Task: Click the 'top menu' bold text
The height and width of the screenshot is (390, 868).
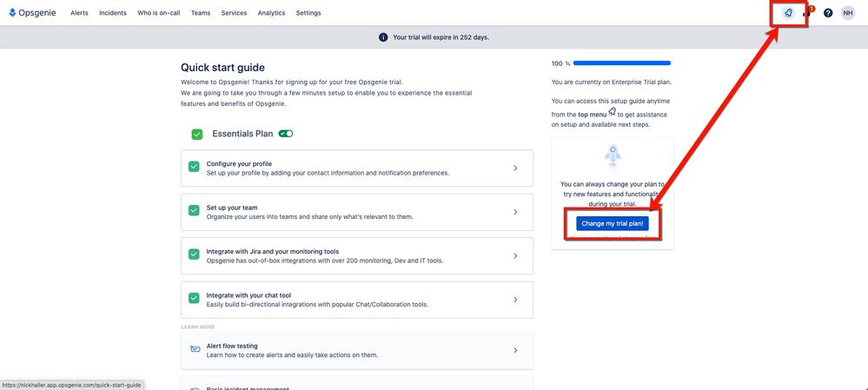Action: click(x=591, y=115)
